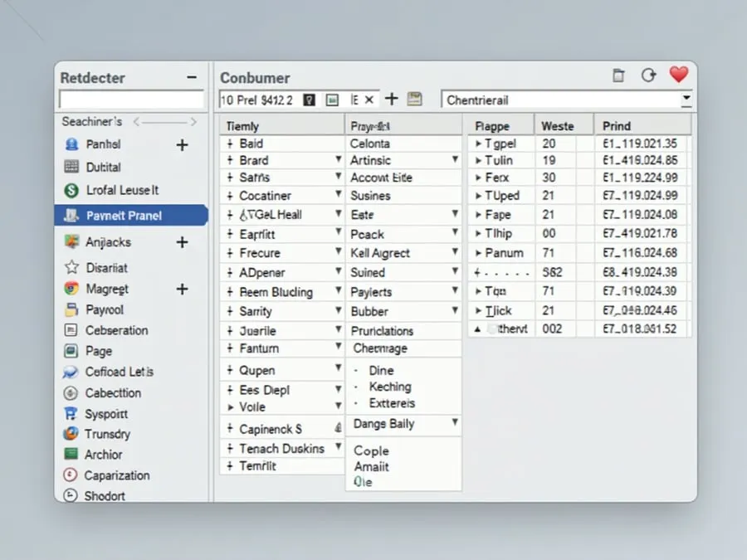This screenshot has height=560, width=747.
Task: Click the Cefioad Letis chat icon
Action: pos(71,372)
